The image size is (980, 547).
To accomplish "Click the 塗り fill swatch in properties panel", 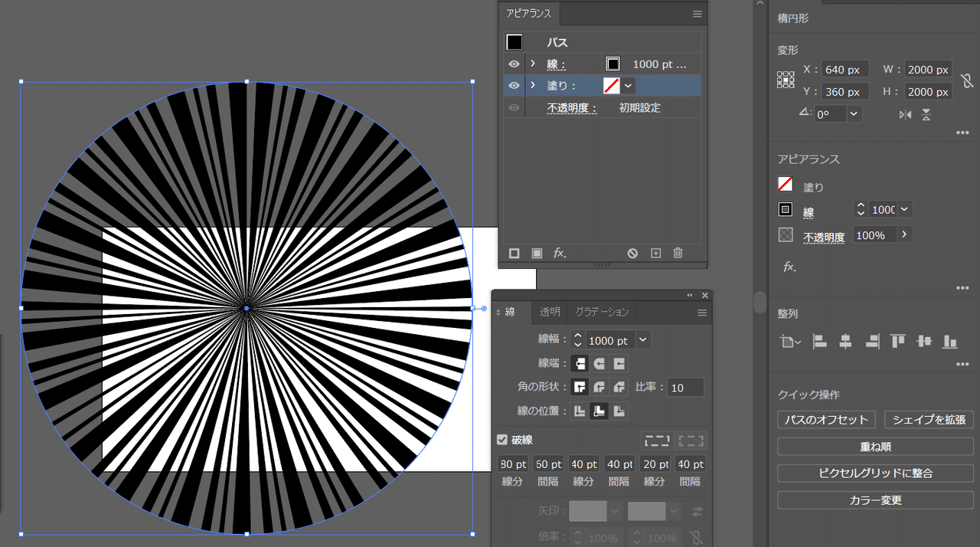I will pyautogui.click(x=785, y=185).
